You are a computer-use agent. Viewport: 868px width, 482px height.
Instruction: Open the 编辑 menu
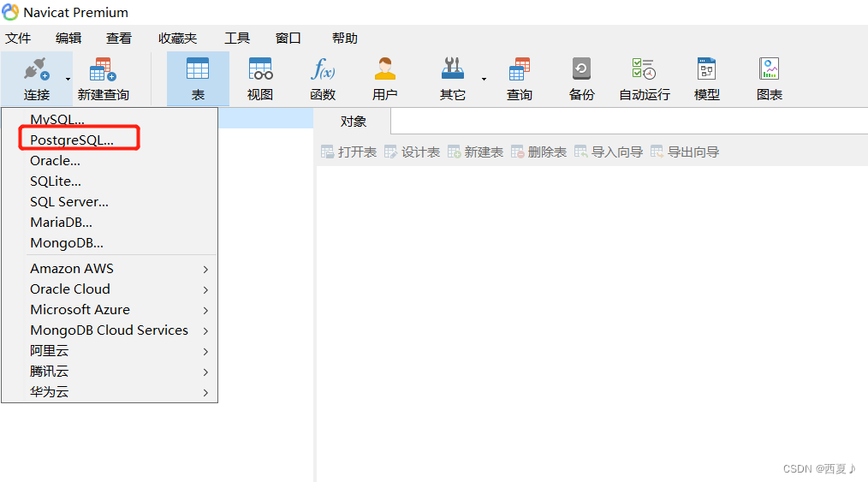68,39
